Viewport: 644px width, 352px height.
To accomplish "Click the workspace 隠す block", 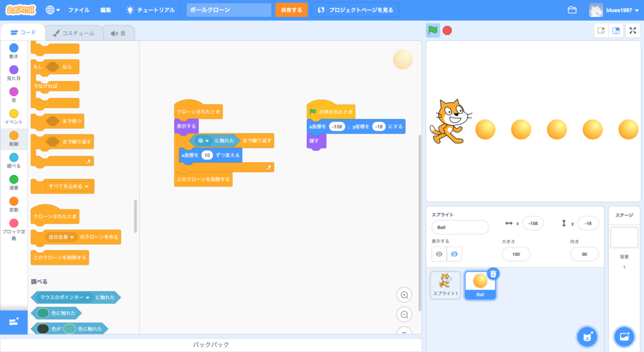I will pos(316,141).
